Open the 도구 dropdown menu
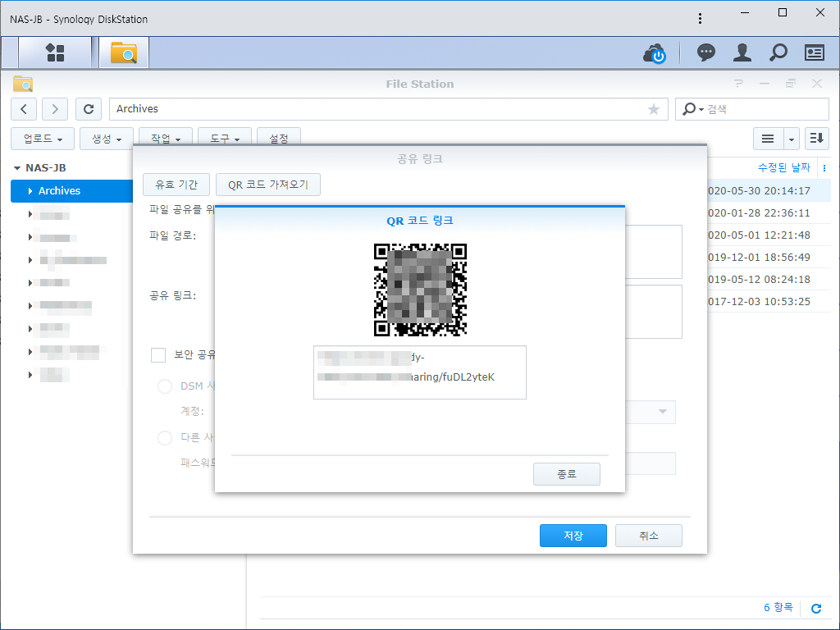840x630 pixels. tap(224, 138)
